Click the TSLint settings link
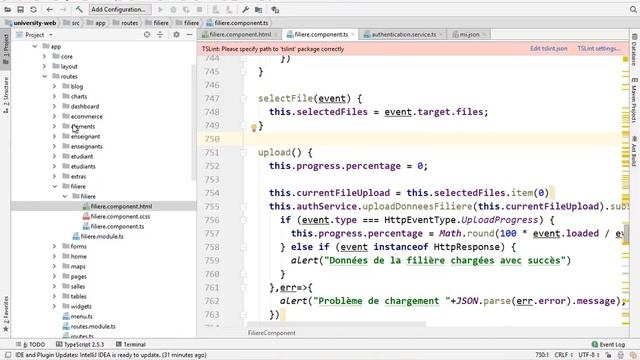 click(598, 49)
